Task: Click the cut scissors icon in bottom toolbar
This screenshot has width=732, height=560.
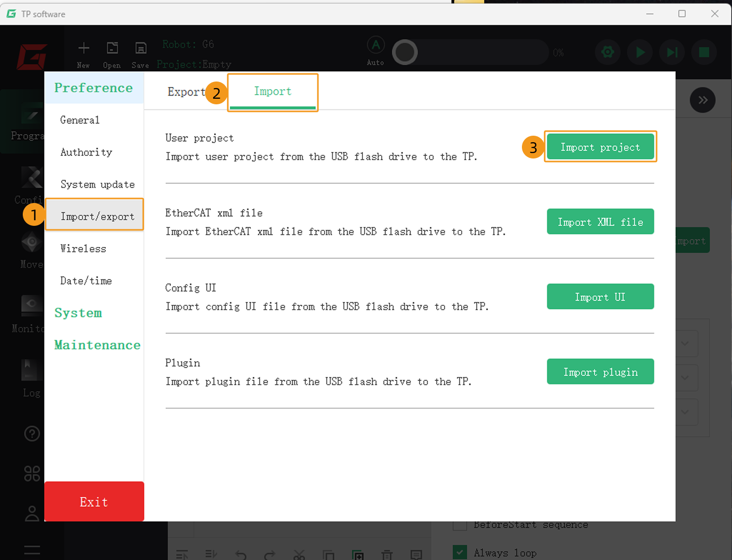Action: [x=299, y=555]
